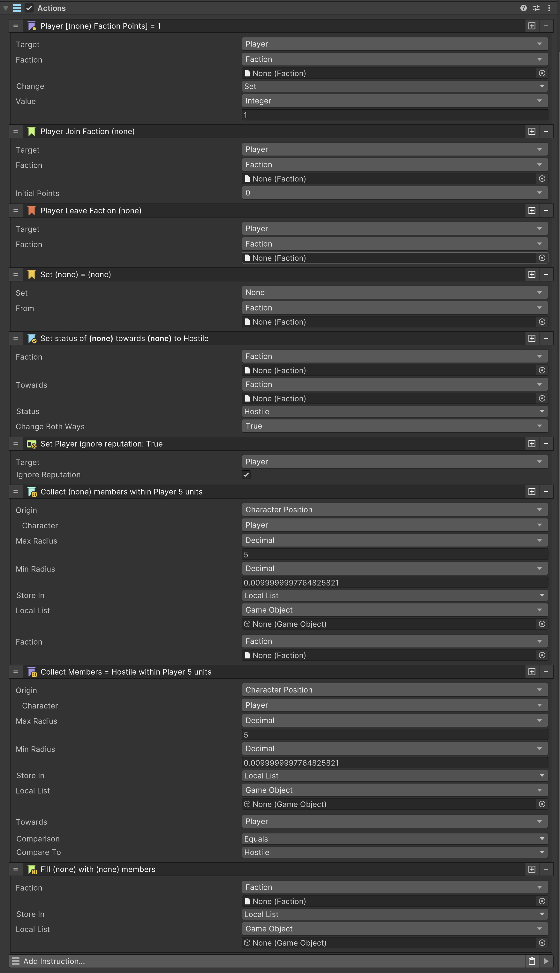Image resolution: width=560 pixels, height=973 pixels.
Task: Open object picker for Player Leave Faction field
Action: (542, 258)
